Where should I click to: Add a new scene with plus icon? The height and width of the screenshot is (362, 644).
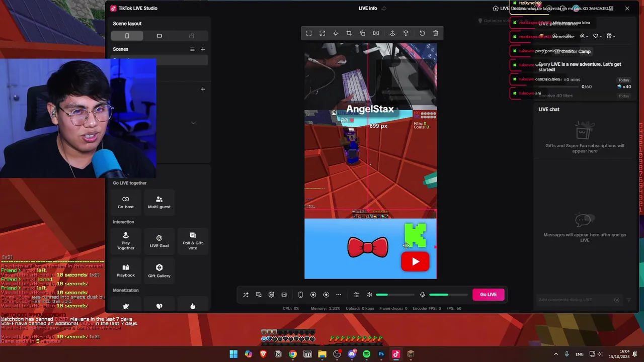tap(203, 49)
